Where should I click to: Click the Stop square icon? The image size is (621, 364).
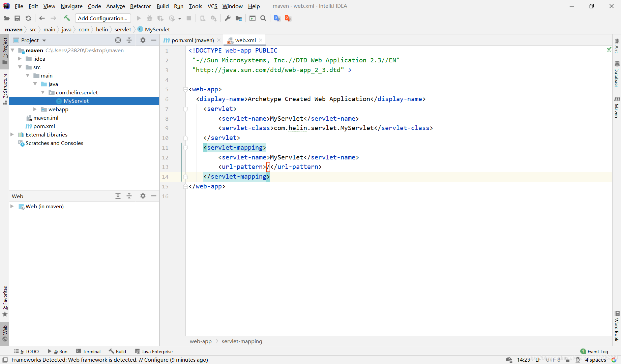click(x=189, y=18)
